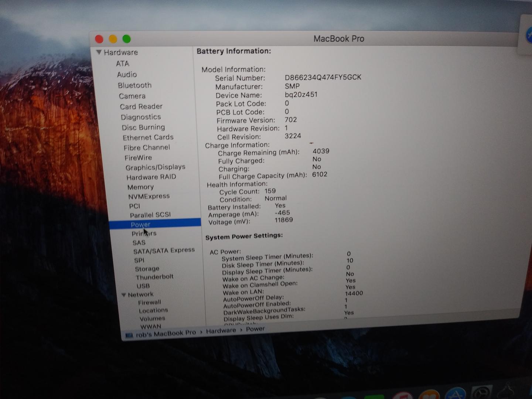Zoom the window with green button
Image resolution: width=532 pixels, height=399 pixels.
click(x=127, y=39)
